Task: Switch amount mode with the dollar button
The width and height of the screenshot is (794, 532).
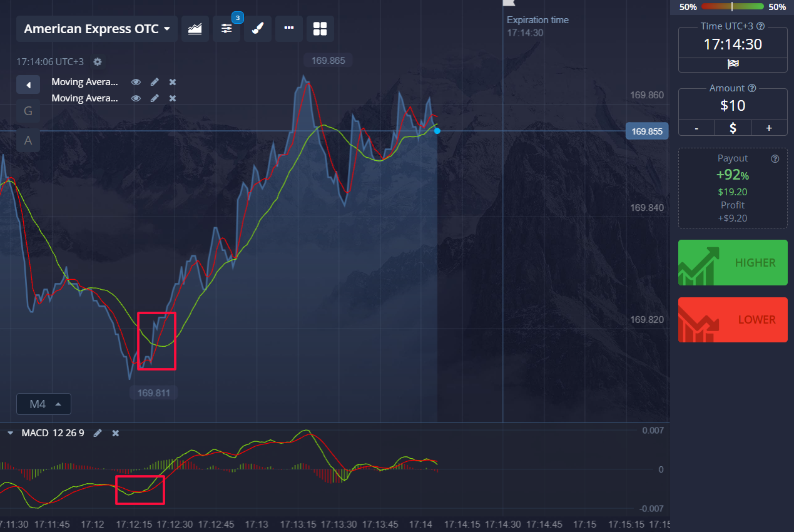Action: (x=733, y=128)
